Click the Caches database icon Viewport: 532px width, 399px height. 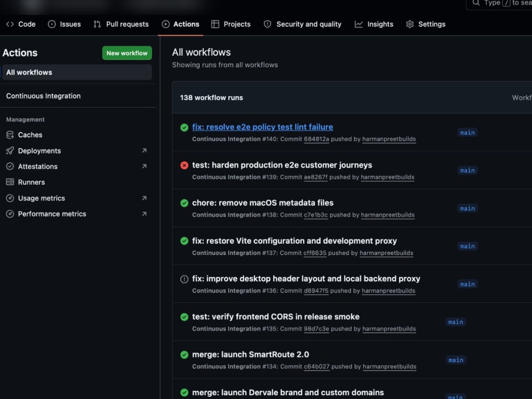click(x=10, y=135)
